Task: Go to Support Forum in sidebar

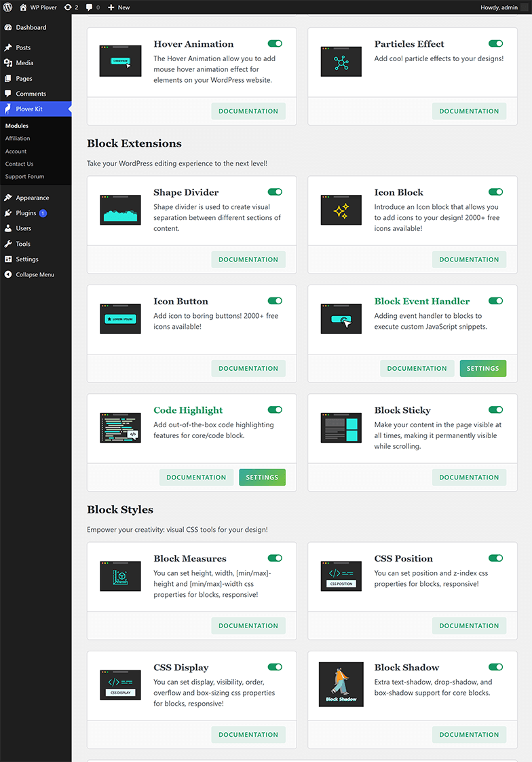Action: pos(24,177)
